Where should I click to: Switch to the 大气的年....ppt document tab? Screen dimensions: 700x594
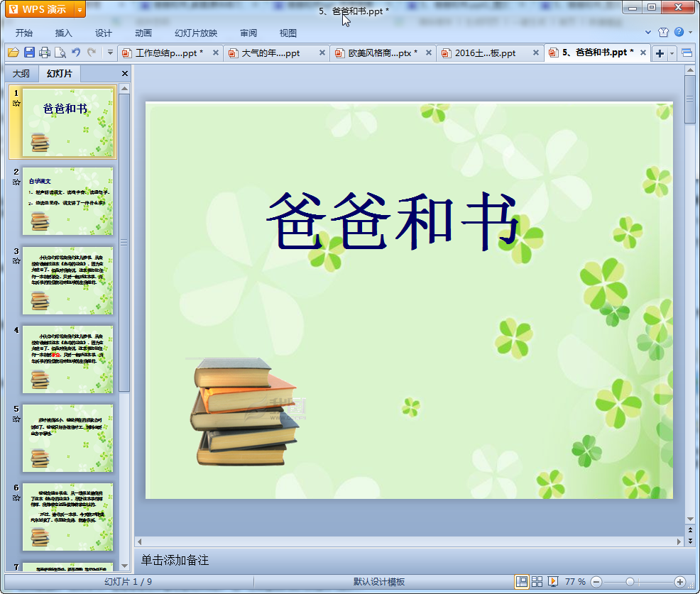pos(271,53)
